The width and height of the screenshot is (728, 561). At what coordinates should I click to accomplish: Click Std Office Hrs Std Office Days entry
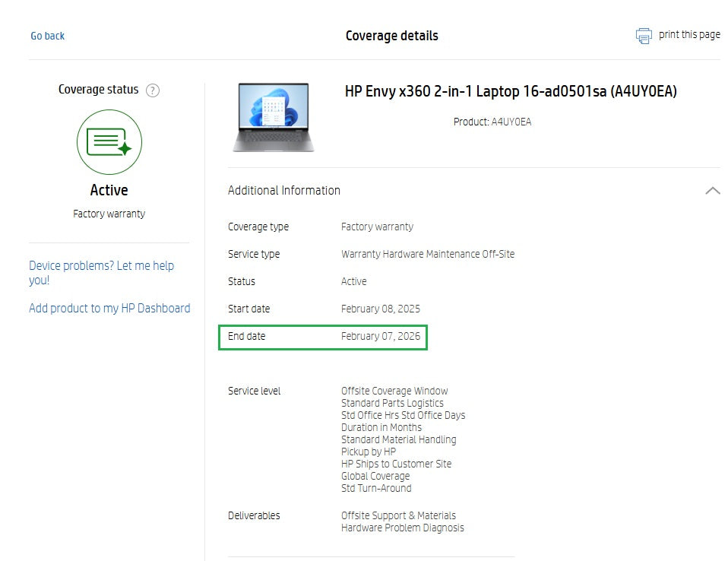click(403, 415)
